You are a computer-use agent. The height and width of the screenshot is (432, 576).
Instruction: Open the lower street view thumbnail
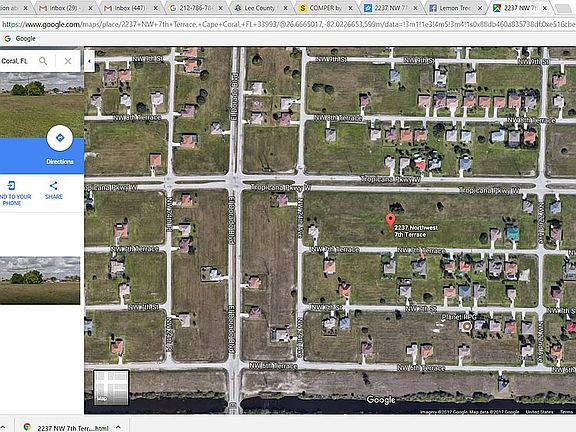click(40, 280)
